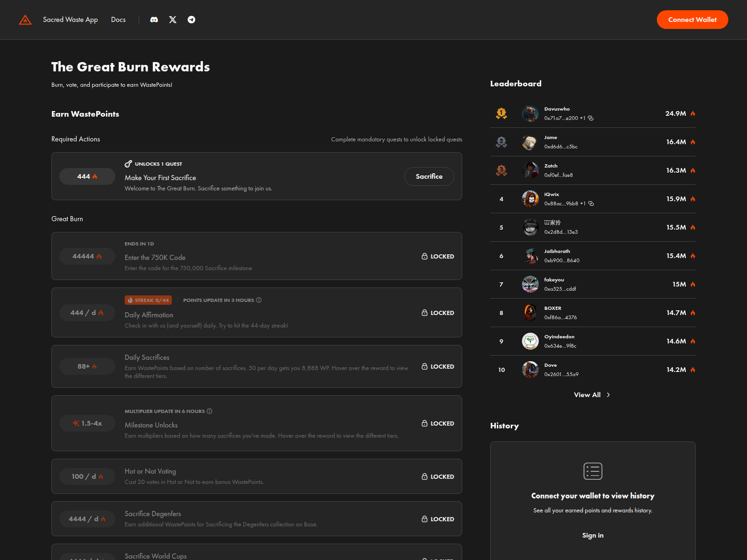Click the lock icon on Enter the 750K Code

pyautogui.click(x=424, y=256)
